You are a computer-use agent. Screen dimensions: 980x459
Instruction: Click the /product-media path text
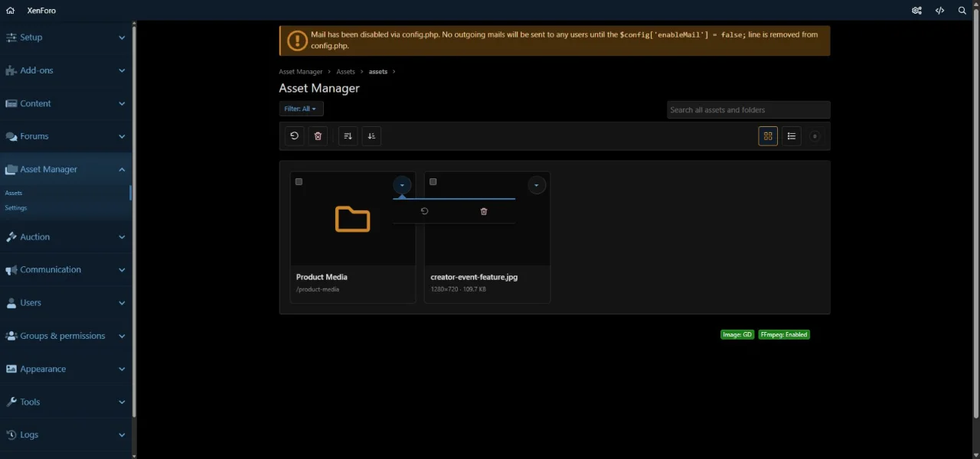click(318, 289)
